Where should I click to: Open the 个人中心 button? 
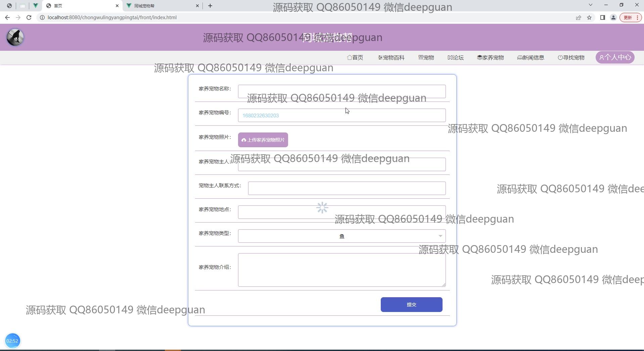pyautogui.click(x=615, y=57)
